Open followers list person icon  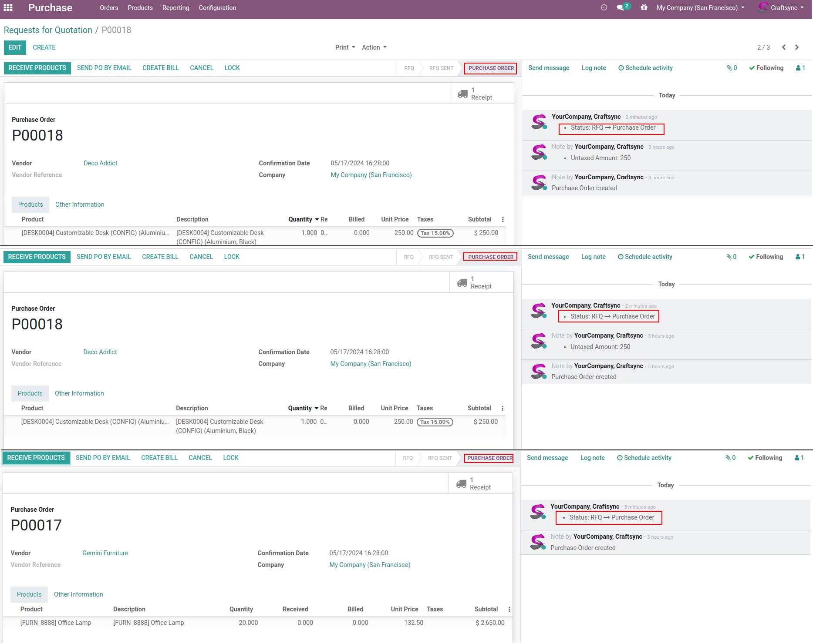(x=800, y=68)
